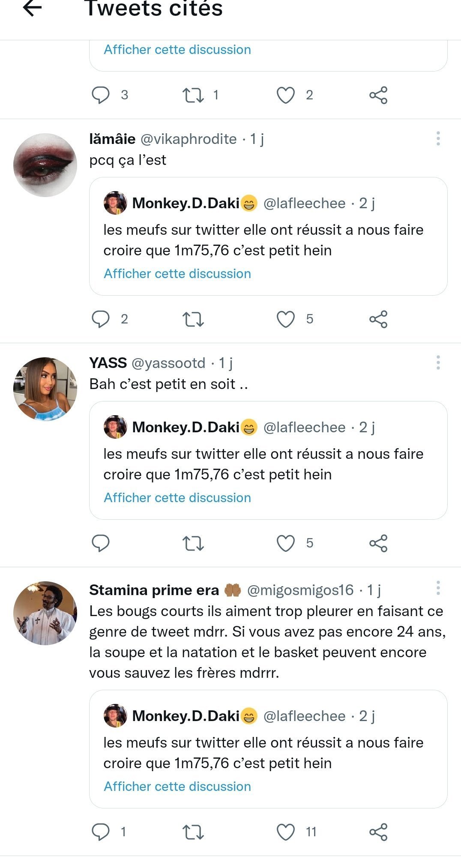Share the lămâie tweet

point(378,319)
